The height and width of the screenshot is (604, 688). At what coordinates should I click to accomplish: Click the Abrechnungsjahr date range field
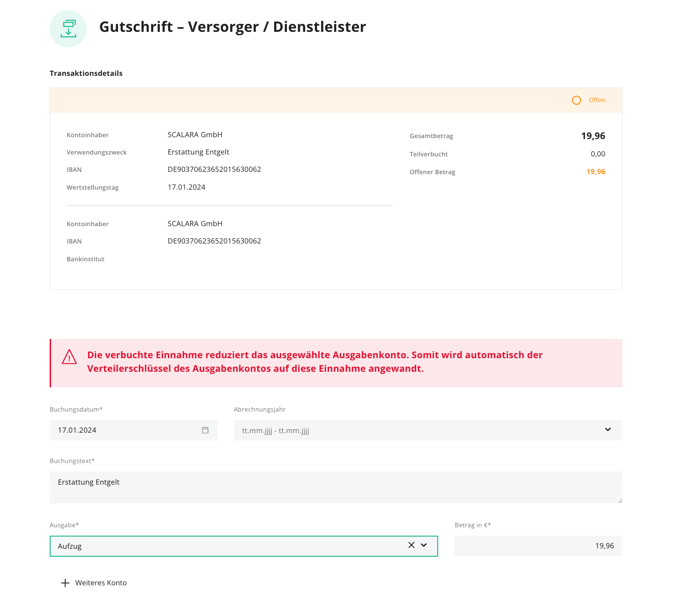click(x=428, y=430)
